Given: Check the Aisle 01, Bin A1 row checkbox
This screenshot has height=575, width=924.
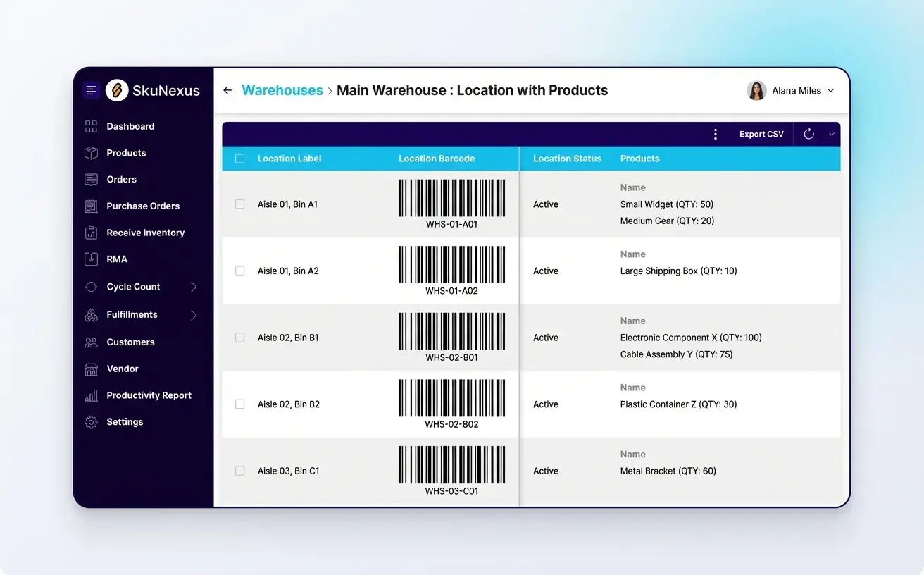Looking at the screenshot, I should pyautogui.click(x=239, y=204).
